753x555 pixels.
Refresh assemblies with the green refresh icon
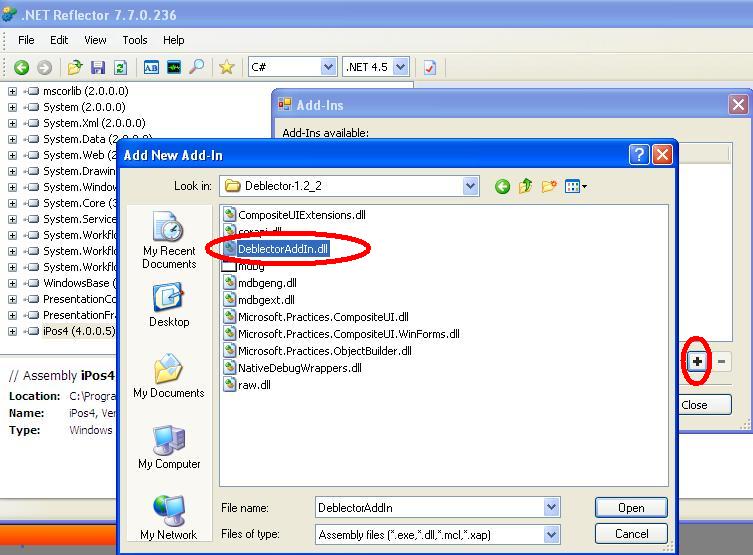tap(120, 67)
